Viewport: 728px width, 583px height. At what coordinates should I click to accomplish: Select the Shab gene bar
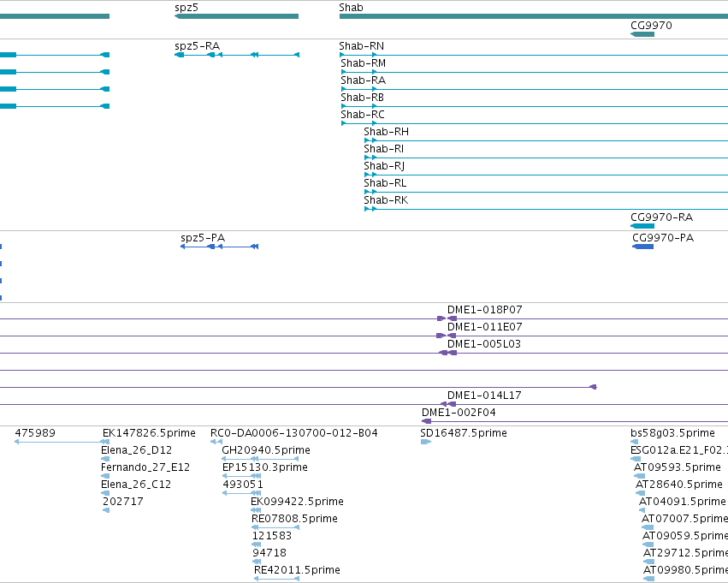534,16
